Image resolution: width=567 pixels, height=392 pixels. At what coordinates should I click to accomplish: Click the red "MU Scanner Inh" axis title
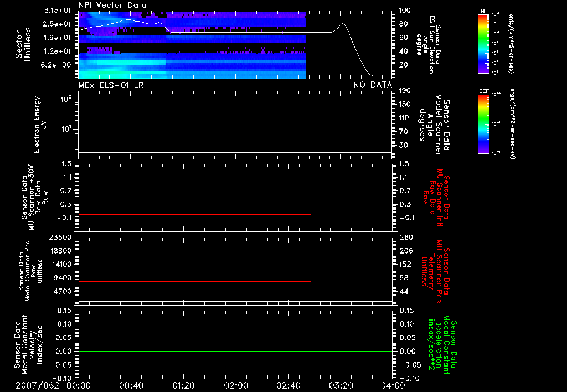(437, 198)
